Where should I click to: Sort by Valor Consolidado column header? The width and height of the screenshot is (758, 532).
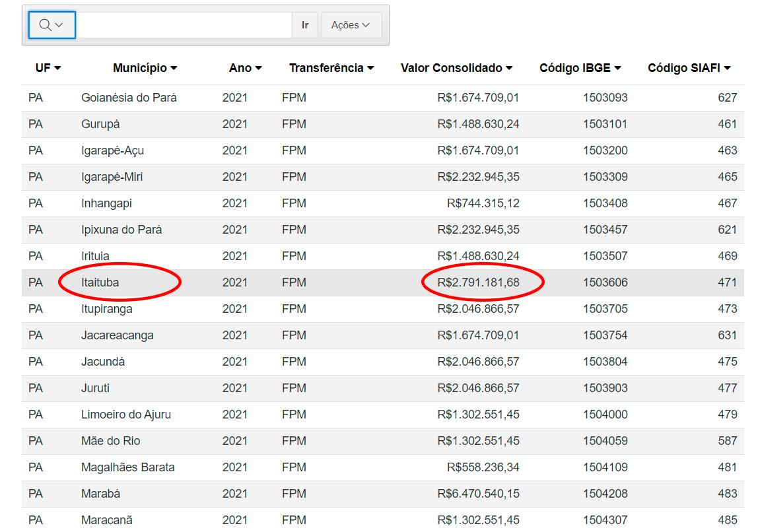coord(456,68)
